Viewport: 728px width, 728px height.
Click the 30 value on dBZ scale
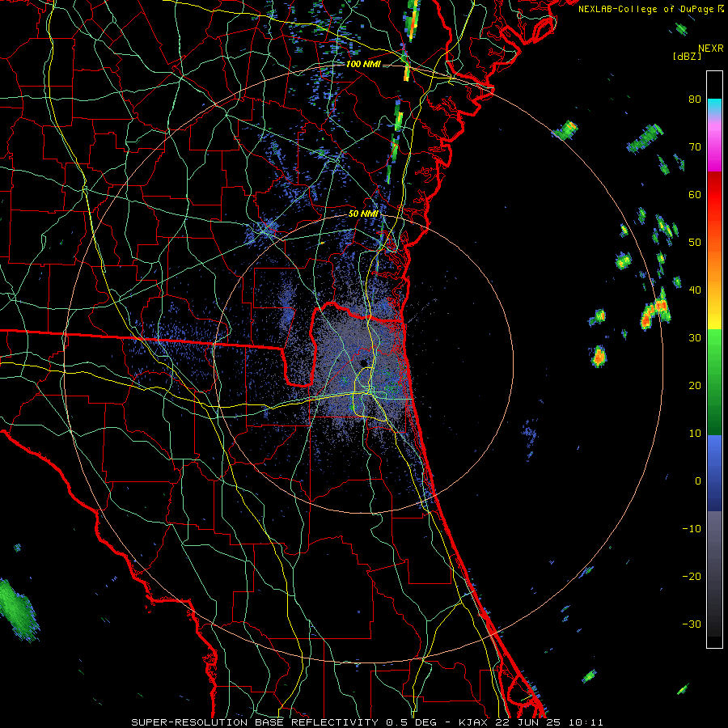pyautogui.click(x=695, y=337)
